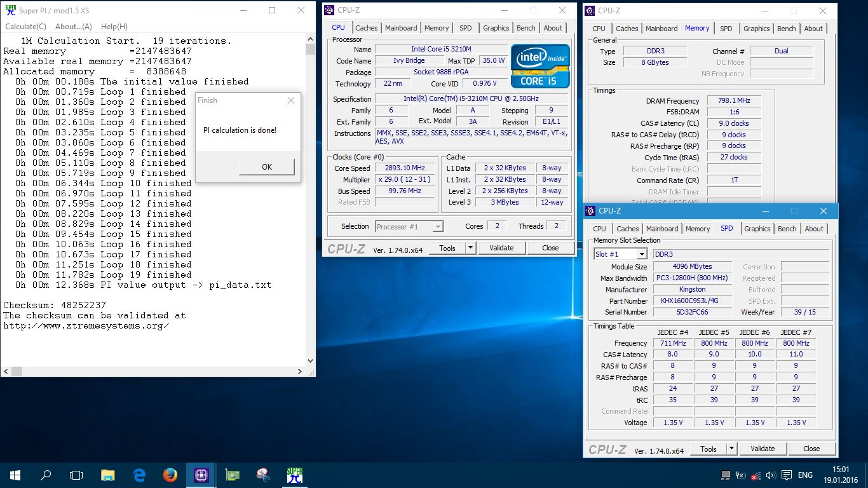
Task: Open Mainboard tab in CPU window
Action: (401, 28)
